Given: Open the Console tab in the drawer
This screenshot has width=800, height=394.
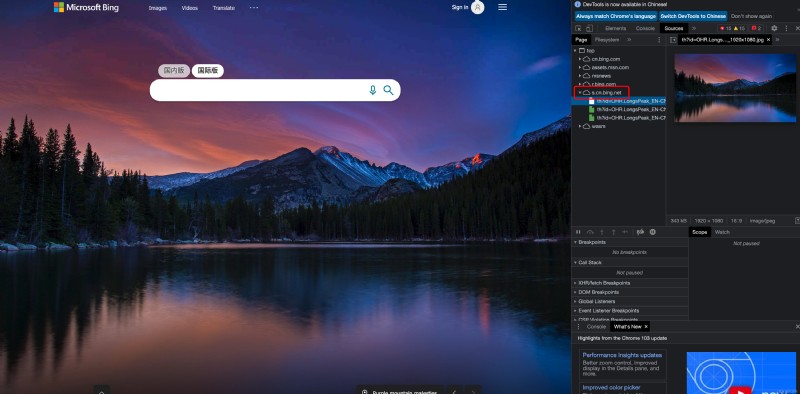Looking at the screenshot, I should pyautogui.click(x=596, y=327).
